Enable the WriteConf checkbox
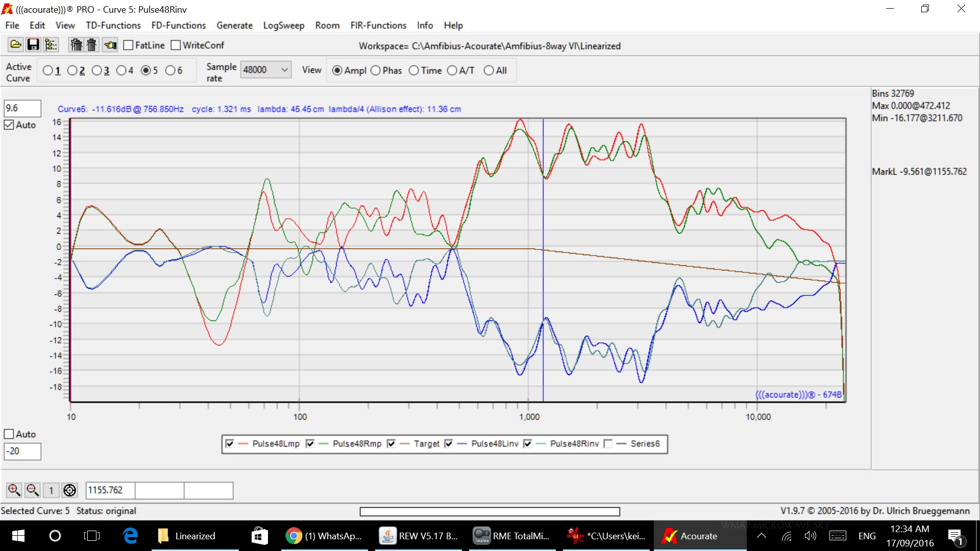980x551 pixels. [176, 45]
